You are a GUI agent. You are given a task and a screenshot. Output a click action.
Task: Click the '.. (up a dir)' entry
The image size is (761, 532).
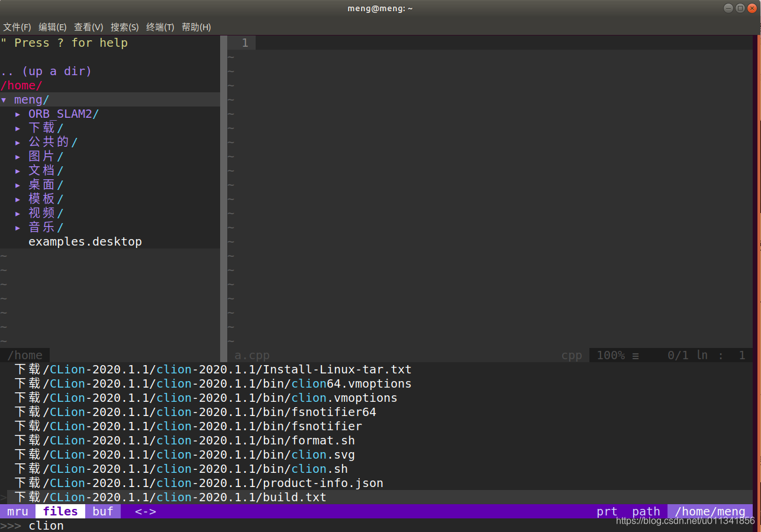pos(46,71)
